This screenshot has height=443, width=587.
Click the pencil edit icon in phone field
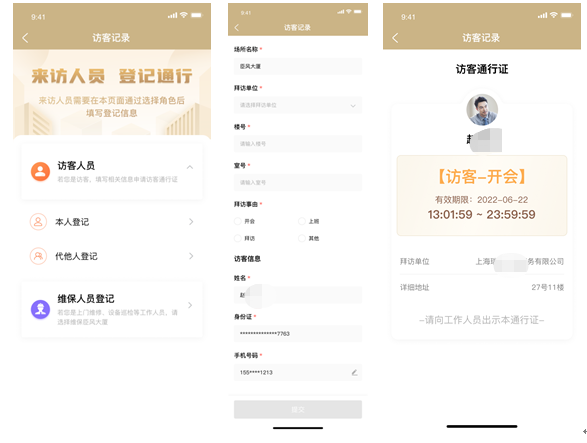[354, 373]
